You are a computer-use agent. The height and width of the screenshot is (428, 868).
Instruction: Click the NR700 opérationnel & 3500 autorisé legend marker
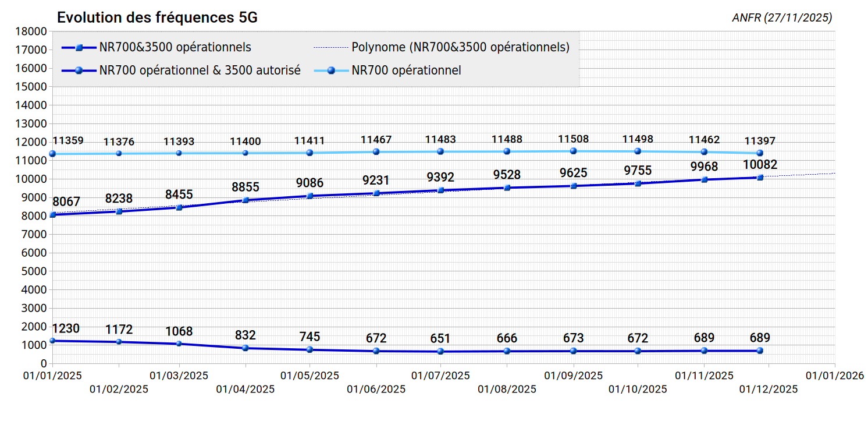(x=79, y=70)
